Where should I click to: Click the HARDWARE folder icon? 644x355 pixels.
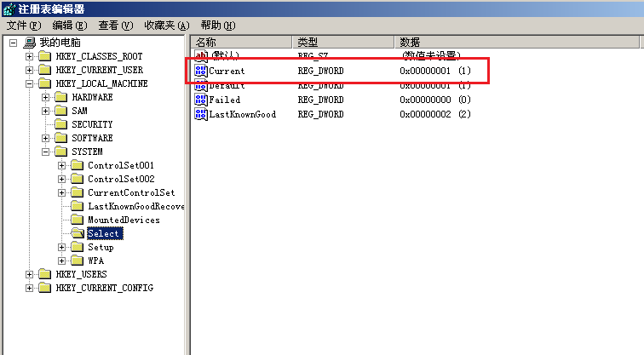tap(60, 97)
